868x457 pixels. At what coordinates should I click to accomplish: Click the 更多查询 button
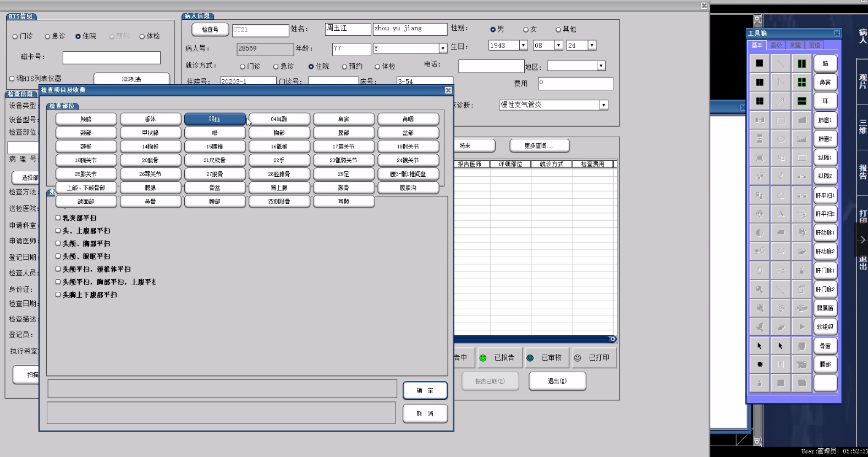pyautogui.click(x=539, y=146)
